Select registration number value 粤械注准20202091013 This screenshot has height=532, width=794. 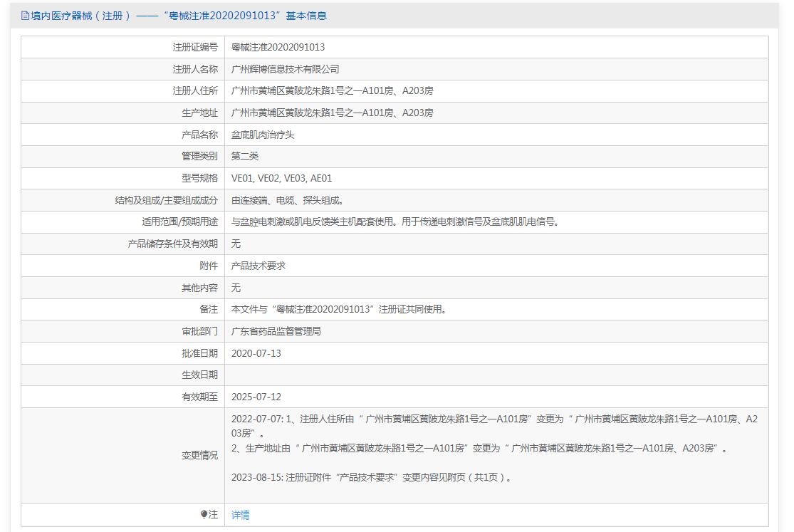278,47
